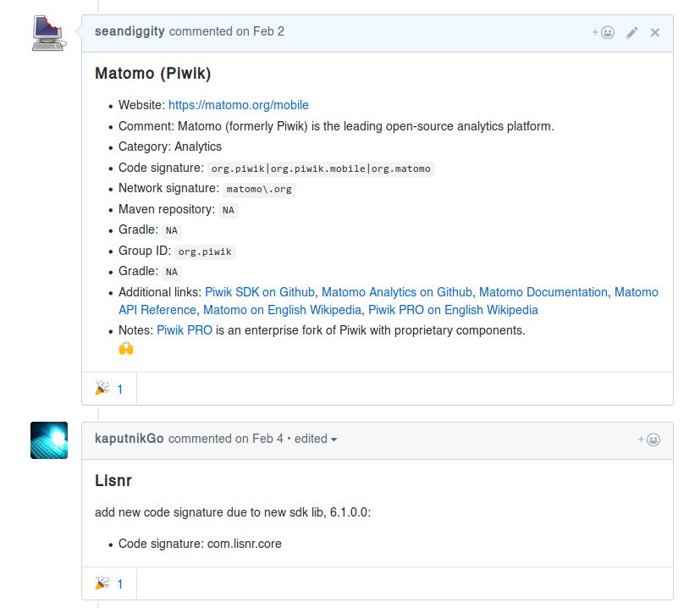The height and width of the screenshot is (608, 700).
Task: Click raised hands emoji under Notes
Action: coord(126,348)
